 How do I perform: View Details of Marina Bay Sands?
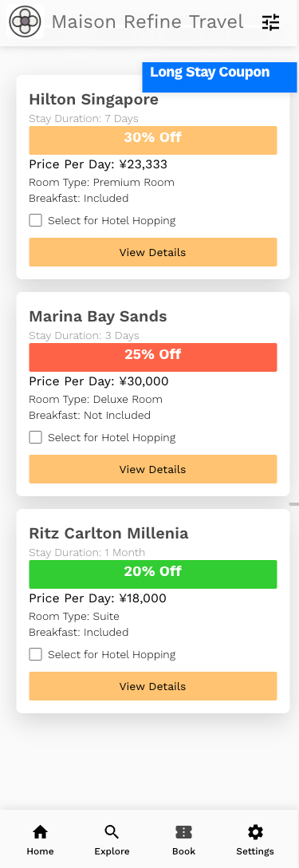point(153,469)
